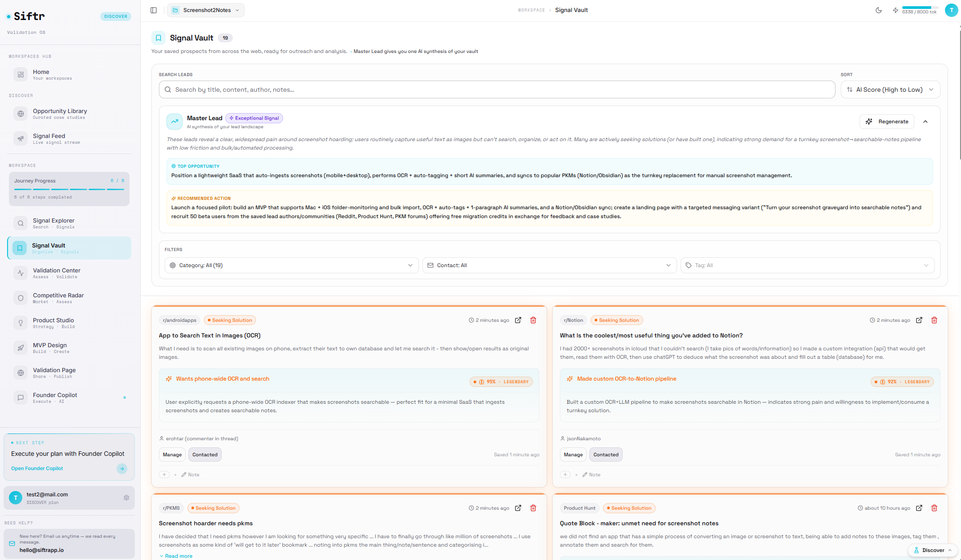Click the user avatar in top bar
This screenshot has height=560, width=961.
click(x=951, y=10)
